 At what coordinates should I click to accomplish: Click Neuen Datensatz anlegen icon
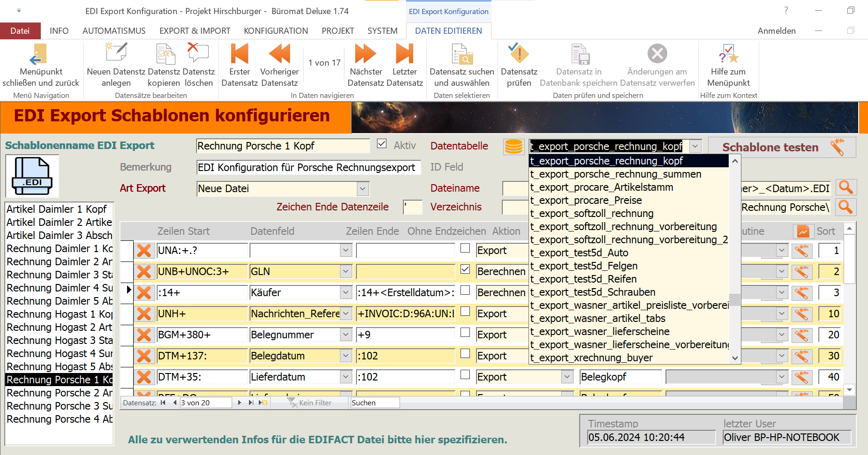116,54
